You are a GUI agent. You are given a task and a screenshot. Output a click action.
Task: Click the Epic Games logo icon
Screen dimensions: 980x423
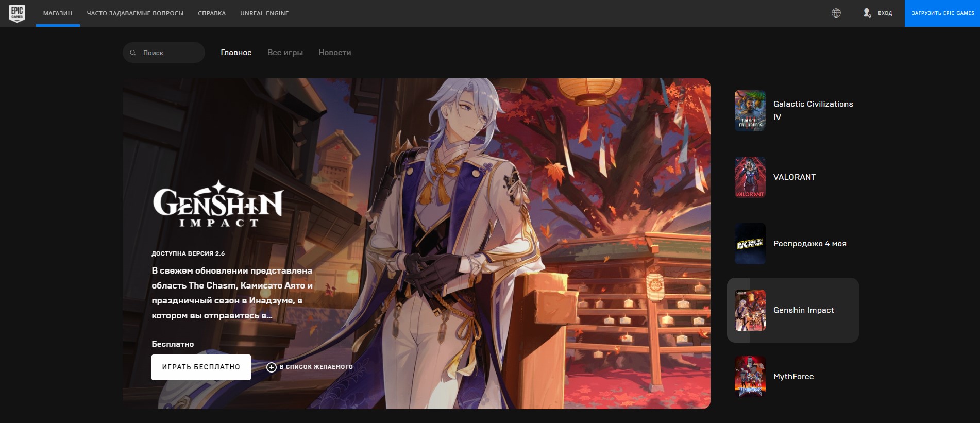coord(17,13)
